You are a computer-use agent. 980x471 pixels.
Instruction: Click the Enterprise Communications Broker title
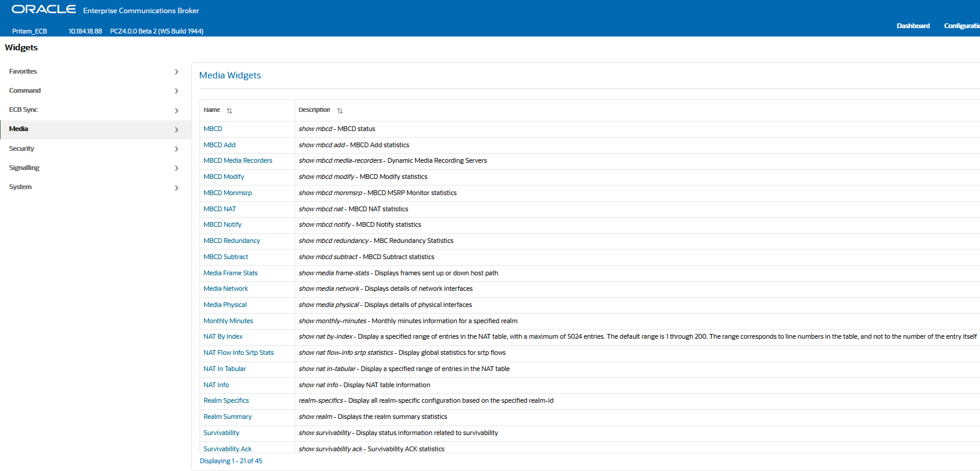(141, 11)
